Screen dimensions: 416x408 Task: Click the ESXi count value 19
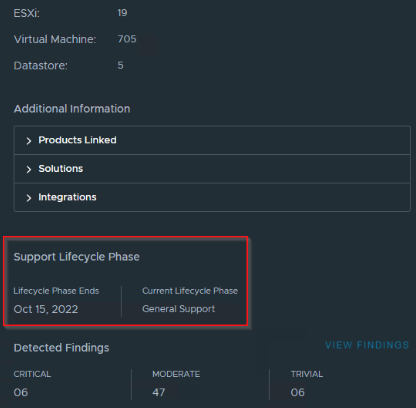[122, 13]
